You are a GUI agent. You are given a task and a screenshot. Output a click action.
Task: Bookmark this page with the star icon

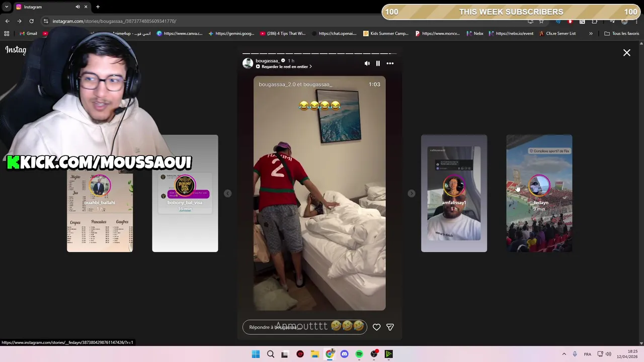[x=541, y=21]
